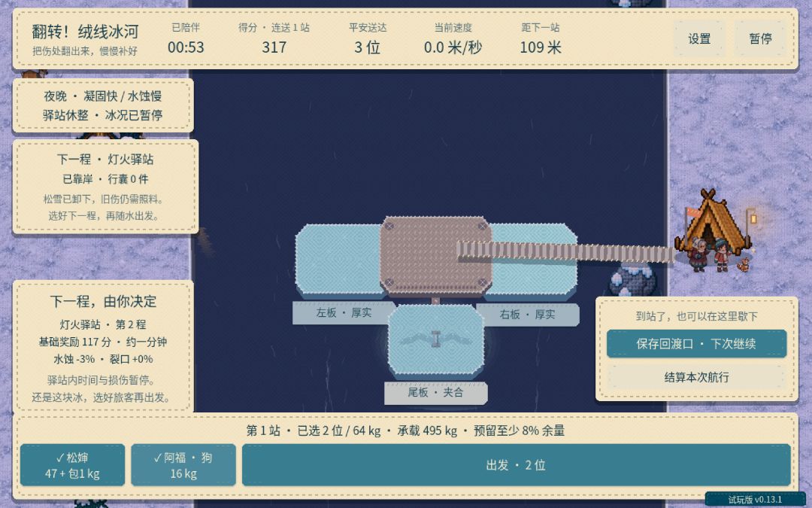This screenshot has height=508, width=812.
Task: Click 结算本次航行 button
Action: click(696, 377)
